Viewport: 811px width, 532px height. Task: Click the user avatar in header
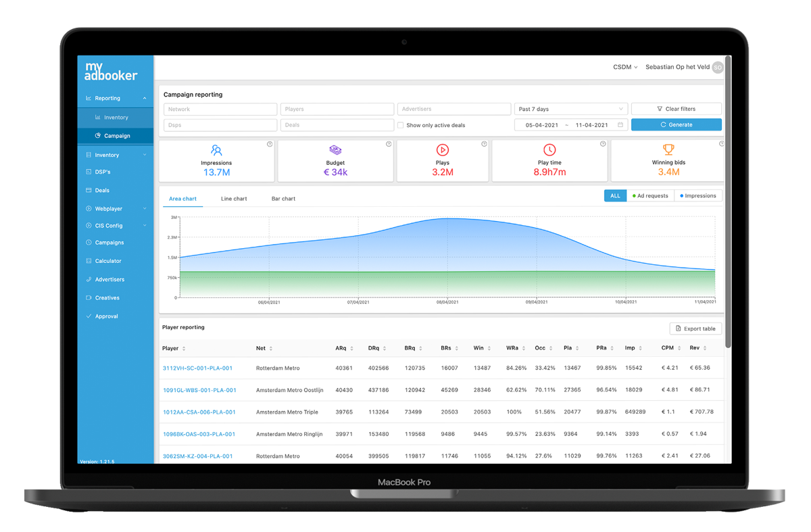tap(717, 68)
